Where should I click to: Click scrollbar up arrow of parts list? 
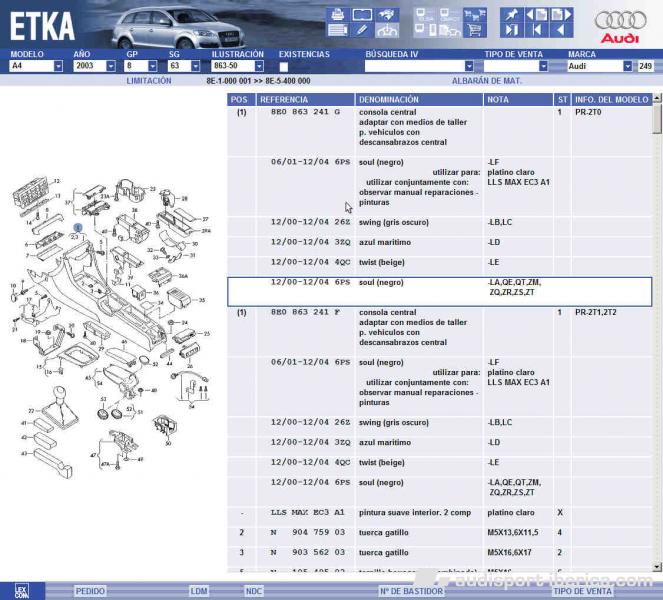point(657,98)
